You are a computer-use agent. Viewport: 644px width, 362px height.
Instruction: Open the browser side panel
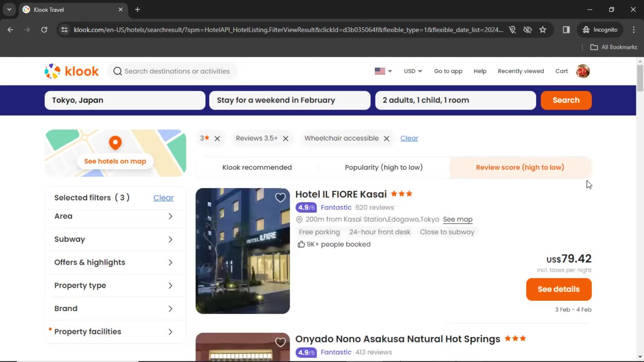pos(566,30)
